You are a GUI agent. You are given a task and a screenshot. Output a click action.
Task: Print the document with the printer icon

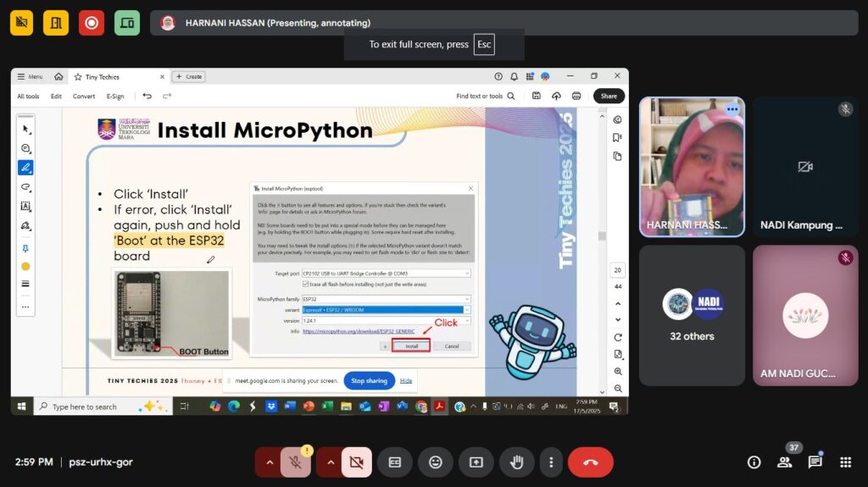(x=576, y=96)
